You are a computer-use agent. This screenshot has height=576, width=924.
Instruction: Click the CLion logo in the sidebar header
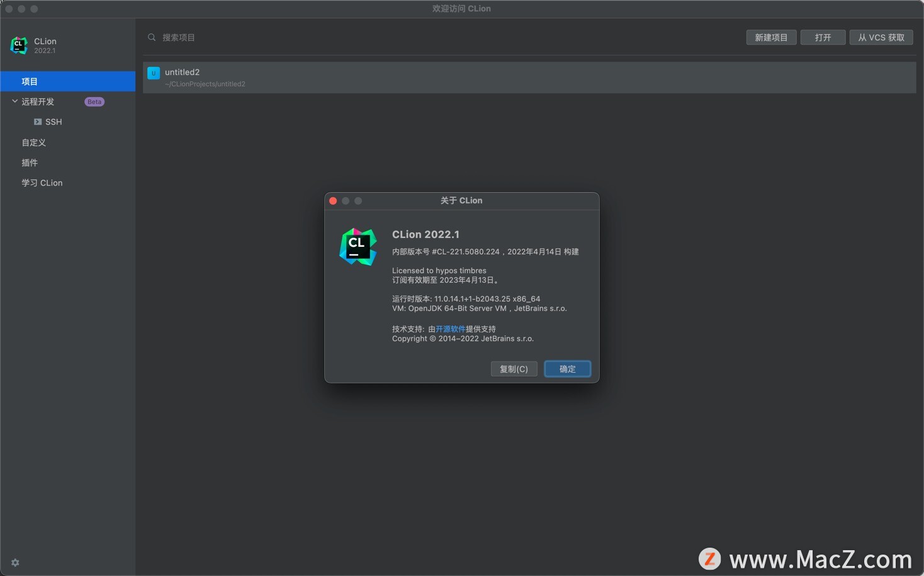19,45
